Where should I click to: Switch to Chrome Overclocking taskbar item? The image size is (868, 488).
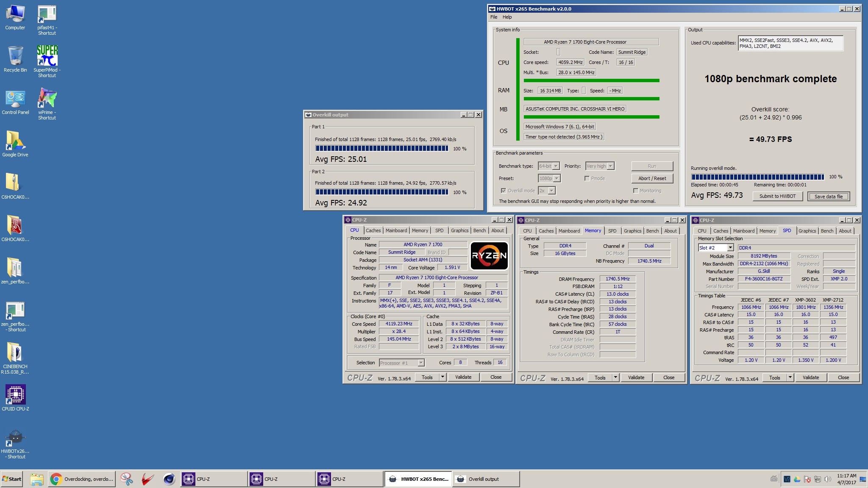pyautogui.click(x=82, y=479)
